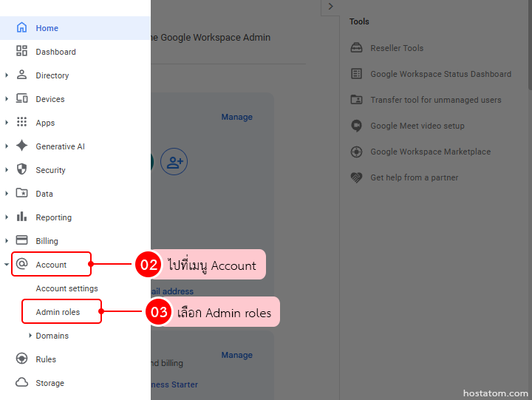532x400 pixels.
Task: Click the Generative AI sparkle icon
Action: pyautogui.click(x=21, y=146)
